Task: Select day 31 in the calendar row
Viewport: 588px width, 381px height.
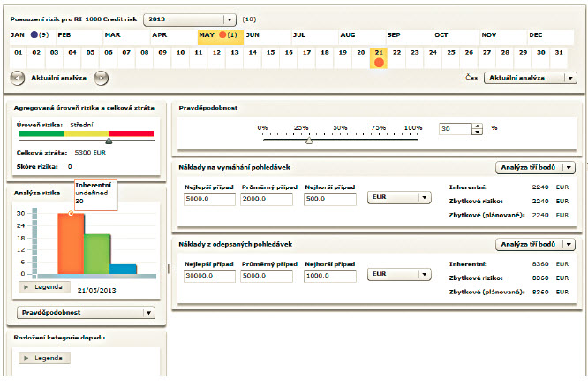Action: click(x=559, y=57)
